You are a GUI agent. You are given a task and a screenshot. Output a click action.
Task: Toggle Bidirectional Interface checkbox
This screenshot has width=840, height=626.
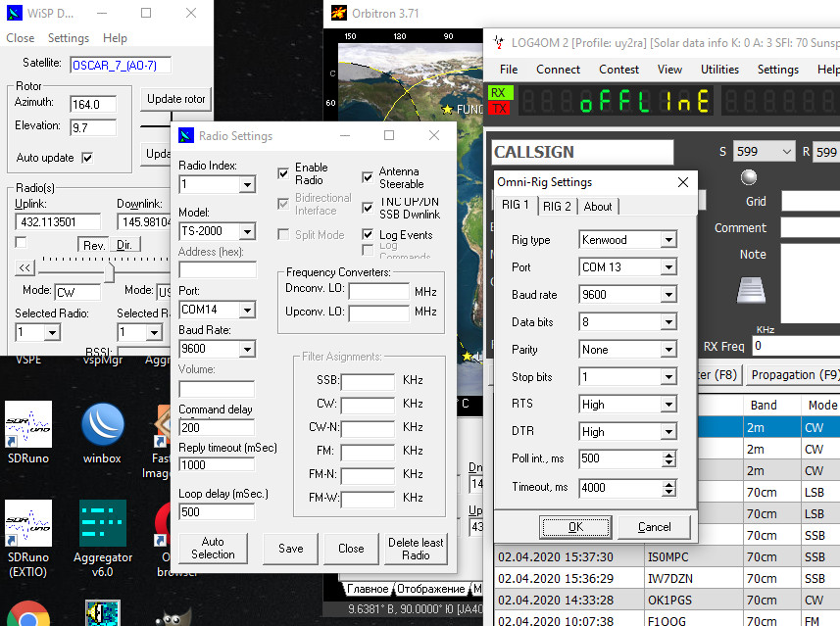point(283,204)
